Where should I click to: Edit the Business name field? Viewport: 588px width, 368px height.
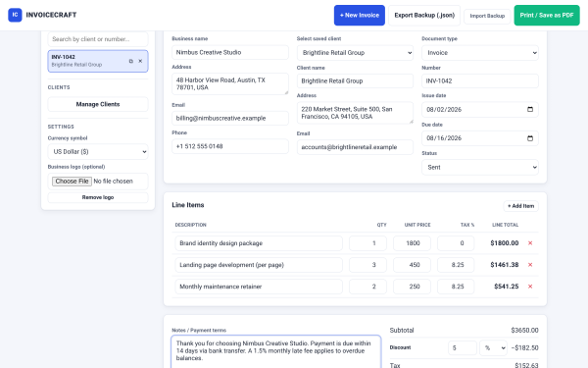click(230, 53)
